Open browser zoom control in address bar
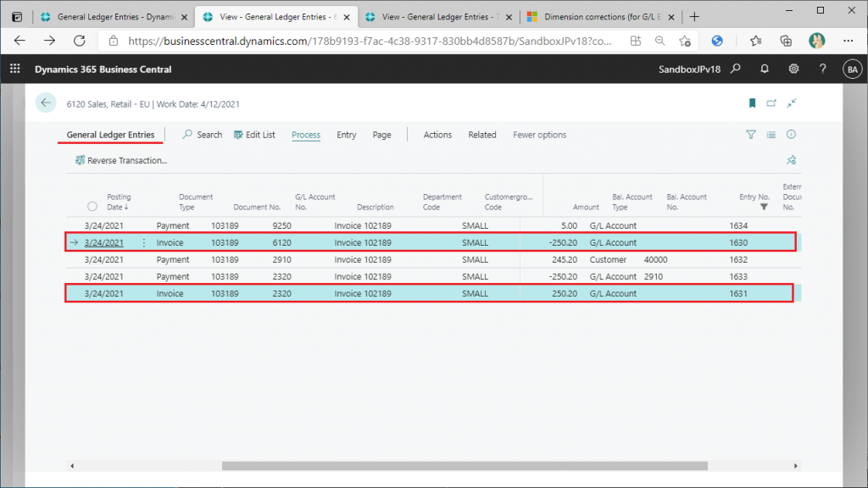The height and width of the screenshot is (488, 868). (x=659, y=41)
